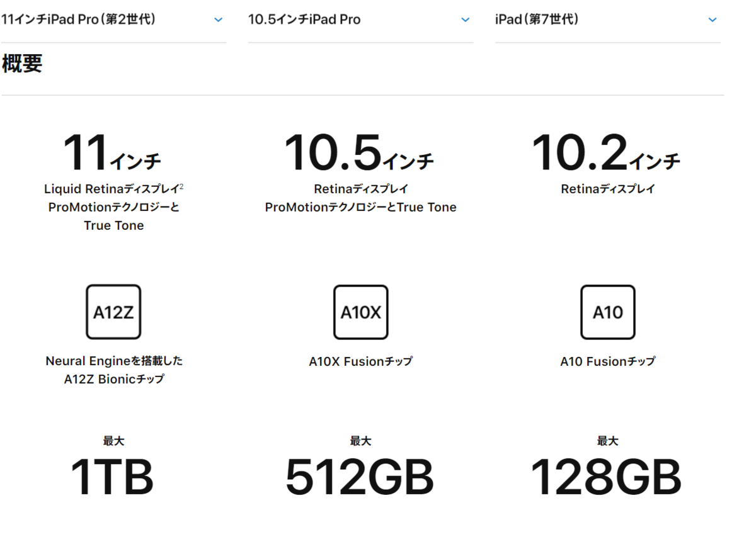Click the 10.5インチ display size text

pyautogui.click(x=360, y=154)
